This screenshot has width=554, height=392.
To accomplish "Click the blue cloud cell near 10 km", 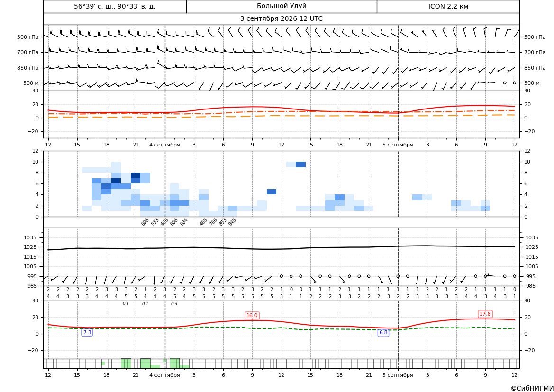I will [300, 164].
